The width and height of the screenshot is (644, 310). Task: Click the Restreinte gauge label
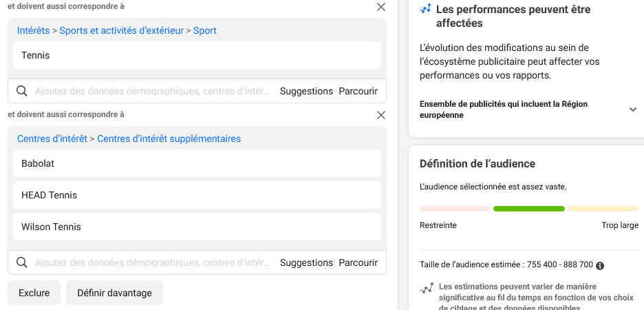coord(438,225)
